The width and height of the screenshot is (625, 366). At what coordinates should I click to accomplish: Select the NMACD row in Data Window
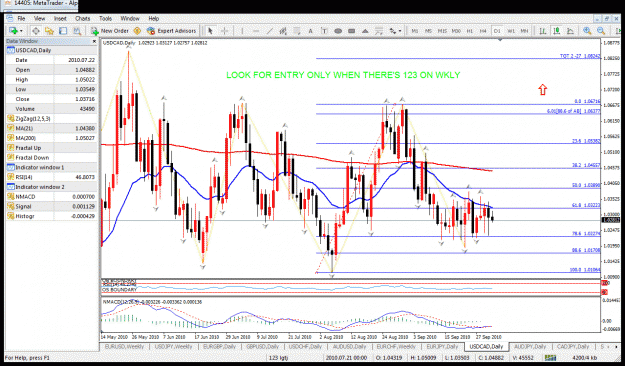pyautogui.click(x=51, y=197)
